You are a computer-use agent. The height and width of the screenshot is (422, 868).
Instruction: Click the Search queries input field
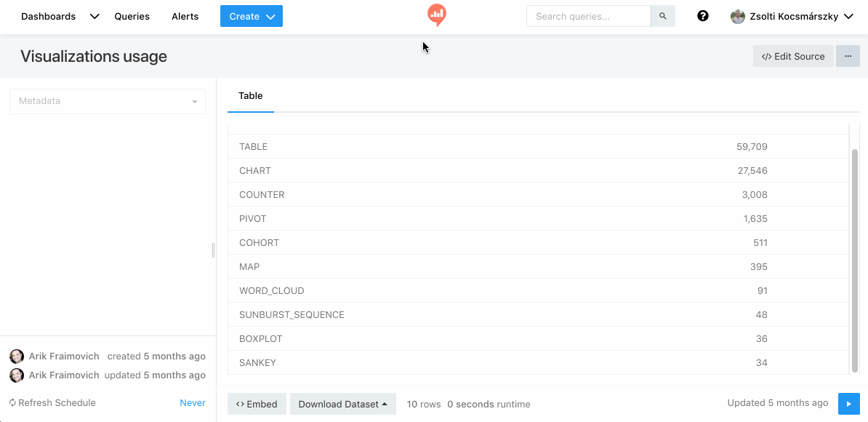[588, 16]
